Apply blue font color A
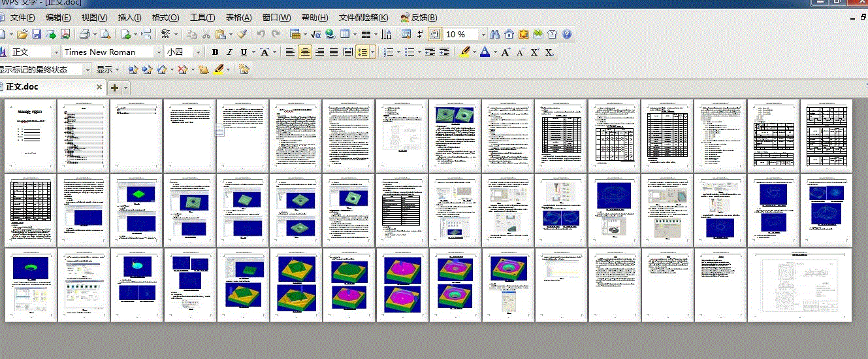 click(x=485, y=52)
